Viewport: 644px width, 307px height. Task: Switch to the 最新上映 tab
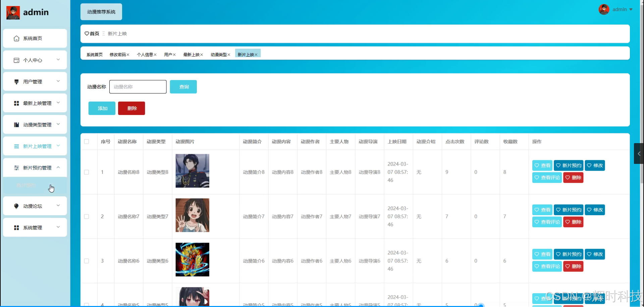pyautogui.click(x=191, y=55)
